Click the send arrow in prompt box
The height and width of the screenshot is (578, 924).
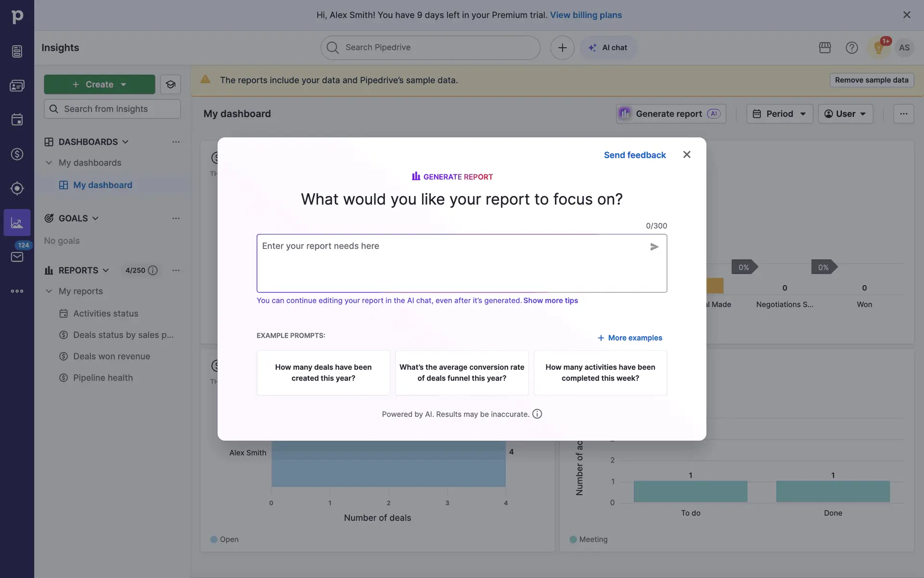click(654, 247)
